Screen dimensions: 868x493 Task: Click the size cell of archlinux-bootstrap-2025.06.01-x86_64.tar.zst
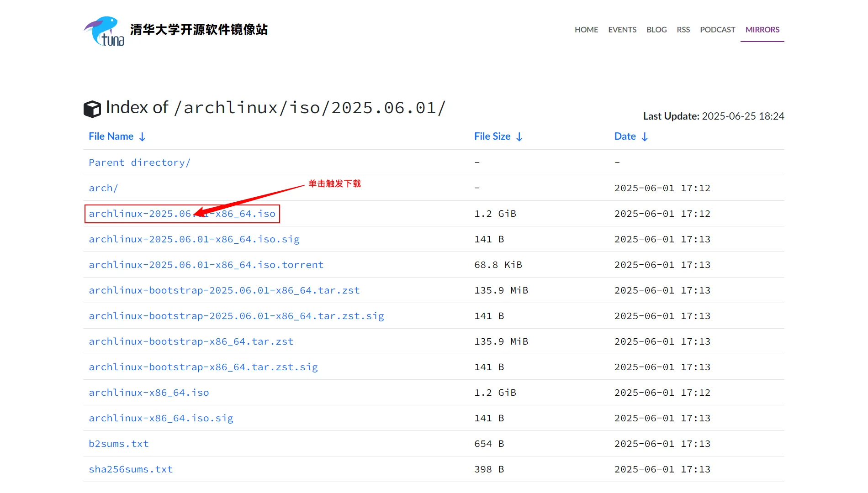501,290
